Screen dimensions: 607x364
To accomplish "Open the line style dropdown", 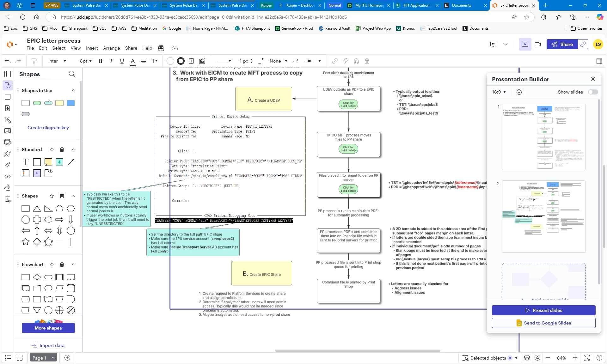I will point(224,61).
